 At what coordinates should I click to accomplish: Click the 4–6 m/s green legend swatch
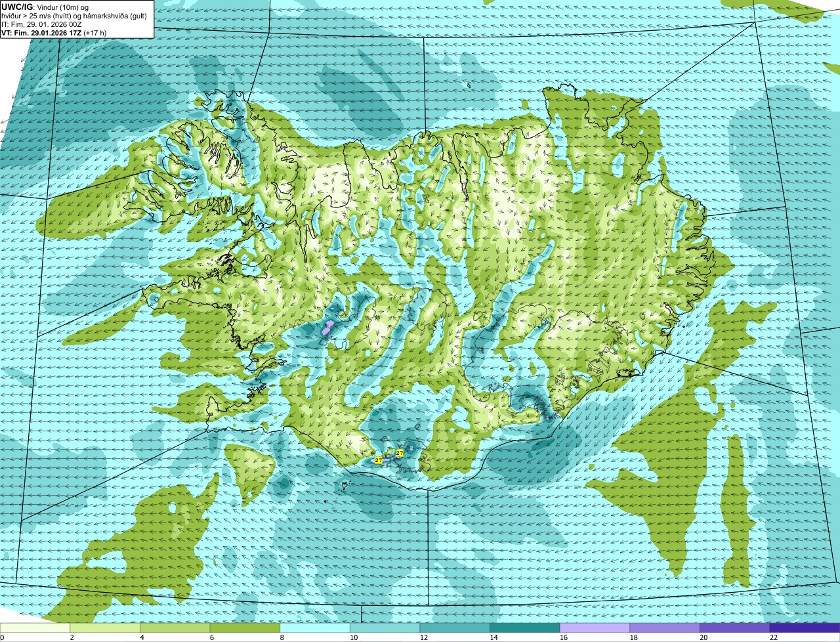tap(175, 628)
